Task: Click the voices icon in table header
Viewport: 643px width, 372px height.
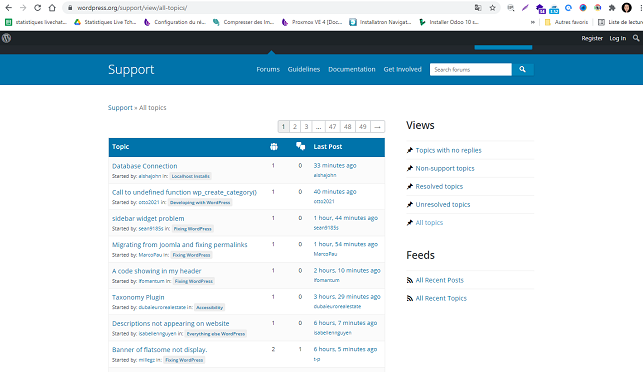Action: (274, 146)
